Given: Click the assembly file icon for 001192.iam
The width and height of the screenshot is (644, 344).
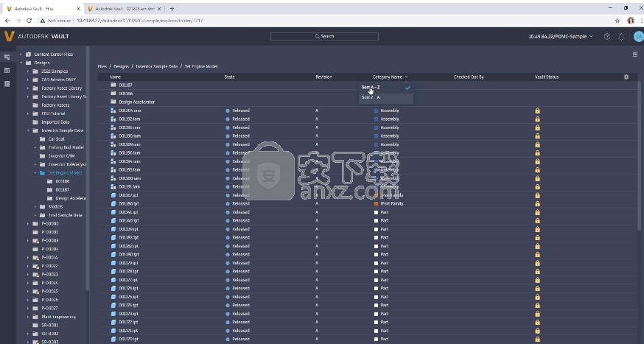Looking at the screenshot, I should pos(113,119).
